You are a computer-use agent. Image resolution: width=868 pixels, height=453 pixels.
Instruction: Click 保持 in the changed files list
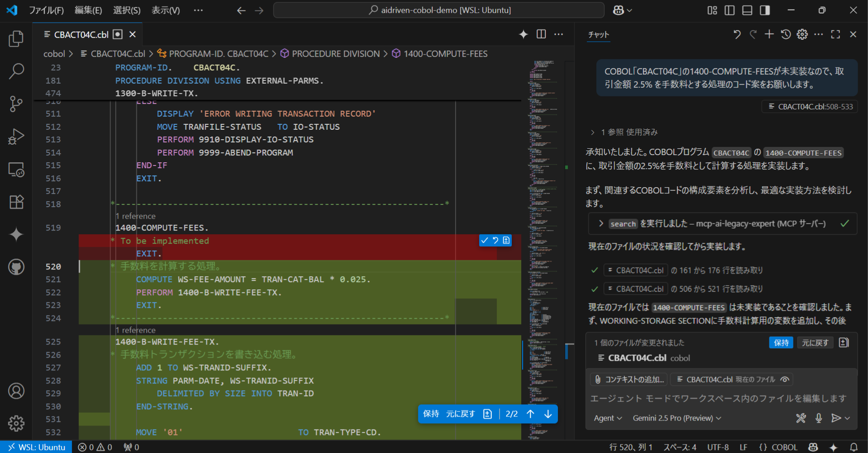781,343
